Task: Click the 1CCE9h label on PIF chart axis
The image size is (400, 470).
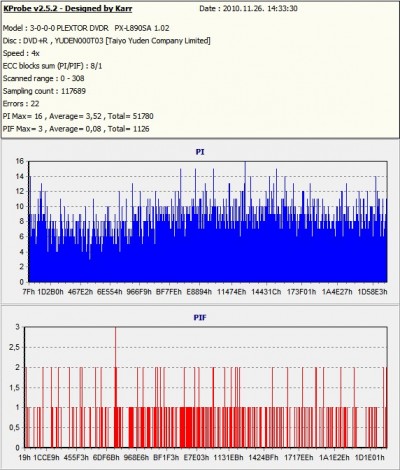Action: 46,457
